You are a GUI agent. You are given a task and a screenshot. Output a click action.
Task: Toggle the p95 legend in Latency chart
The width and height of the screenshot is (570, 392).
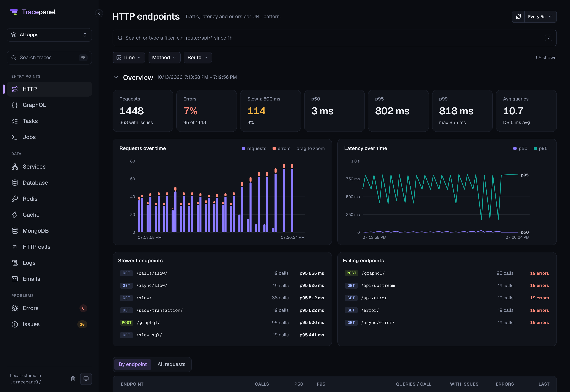541,148
